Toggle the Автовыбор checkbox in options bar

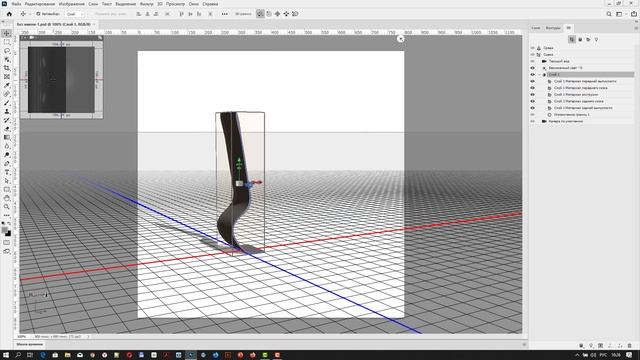(x=38, y=14)
